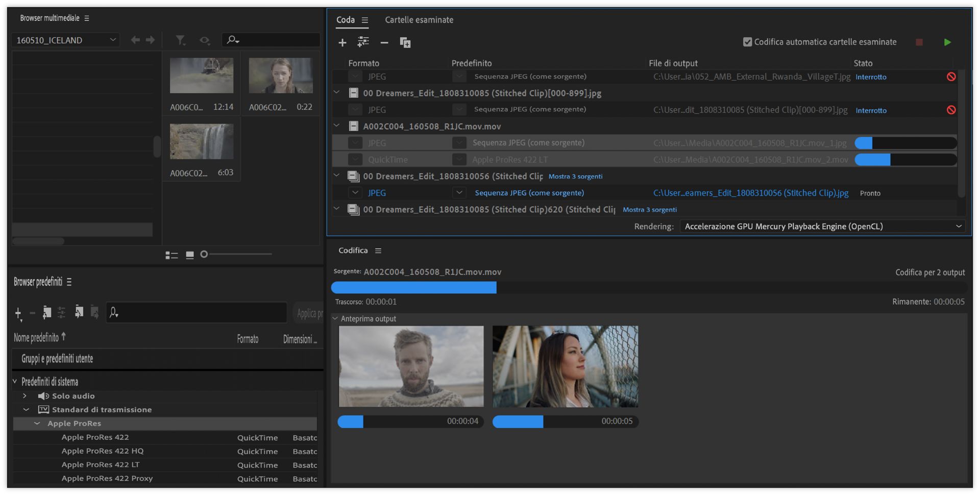Image resolution: width=980 pixels, height=495 pixels.
Task: Open the Rendering engine dropdown
Action: [x=822, y=226]
